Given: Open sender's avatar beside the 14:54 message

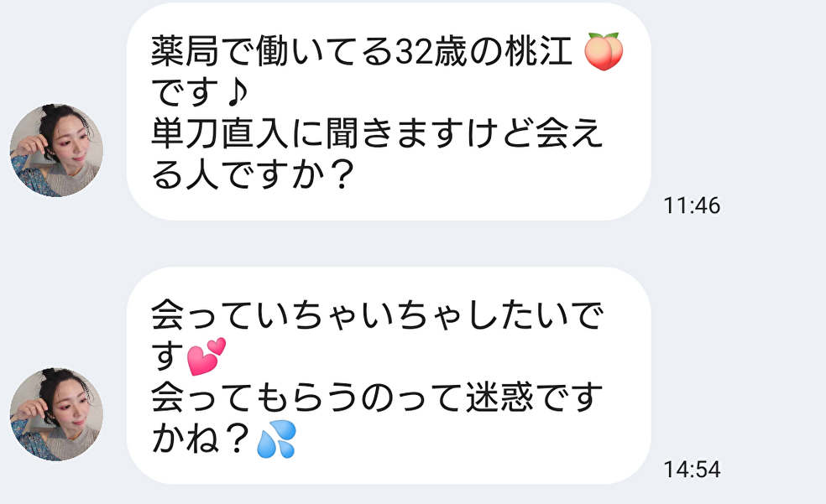Looking at the screenshot, I should (x=56, y=414).
